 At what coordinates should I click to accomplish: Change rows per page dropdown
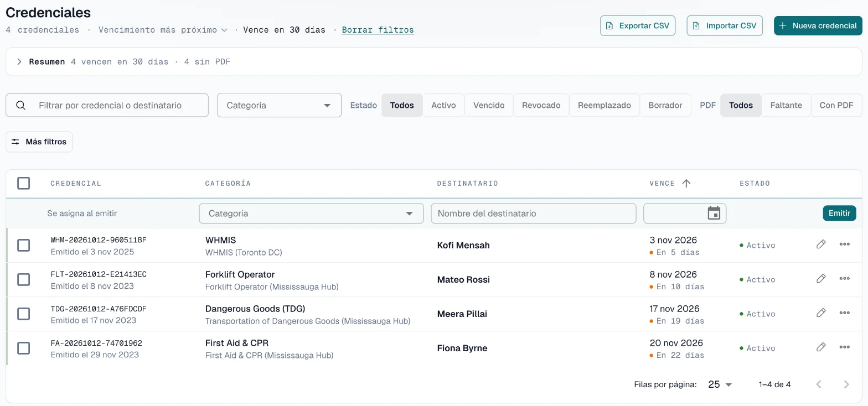click(720, 384)
